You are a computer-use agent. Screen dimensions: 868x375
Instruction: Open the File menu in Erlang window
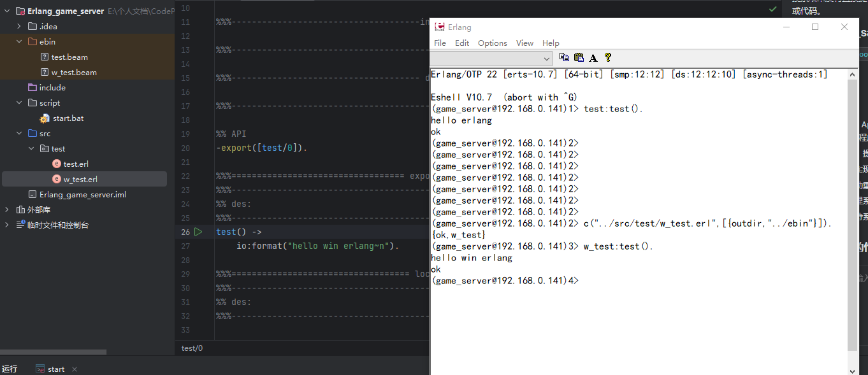[x=440, y=43]
